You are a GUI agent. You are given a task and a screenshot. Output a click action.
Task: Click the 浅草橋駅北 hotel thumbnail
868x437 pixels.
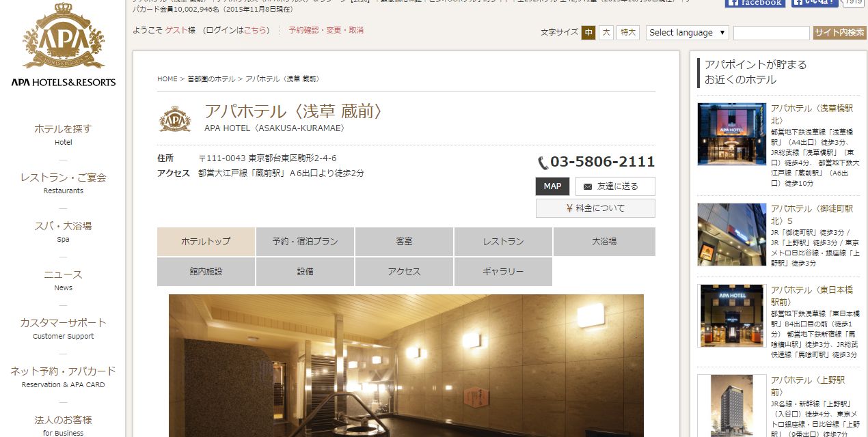point(732,134)
